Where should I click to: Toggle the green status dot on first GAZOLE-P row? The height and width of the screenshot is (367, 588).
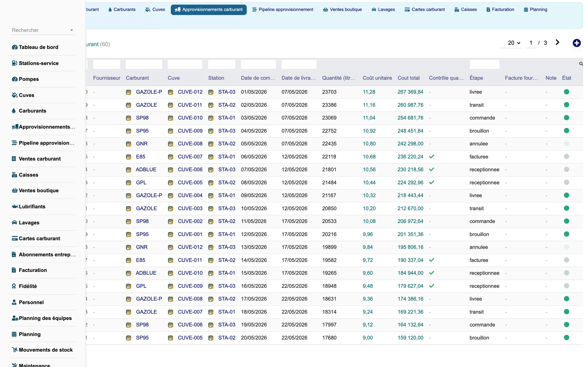pyautogui.click(x=567, y=92)
